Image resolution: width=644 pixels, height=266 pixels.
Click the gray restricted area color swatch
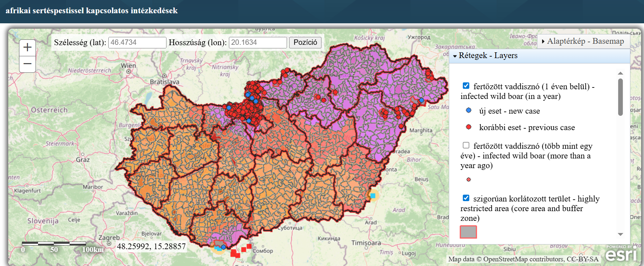point(468,232)
